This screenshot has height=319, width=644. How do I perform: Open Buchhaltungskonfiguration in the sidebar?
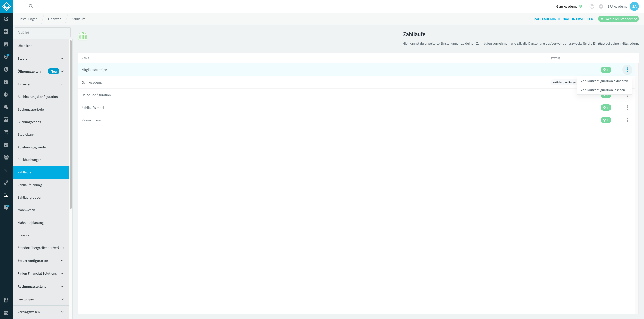[41, 97]
